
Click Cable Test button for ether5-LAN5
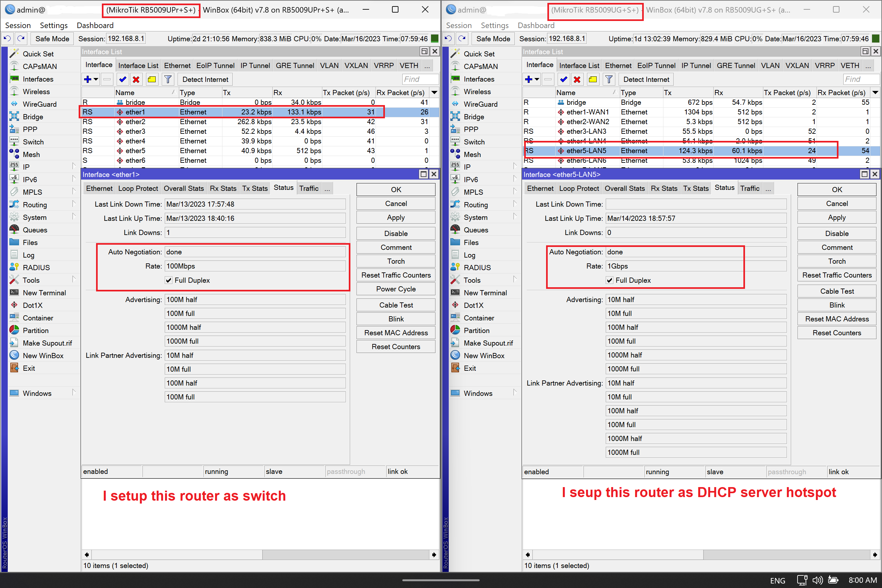tap(837, 291)
